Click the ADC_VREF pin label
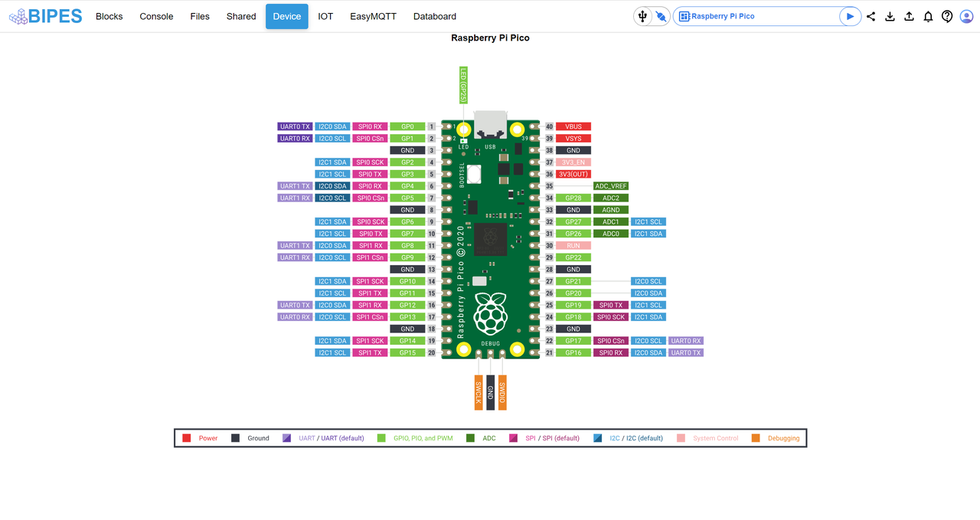 point(611,186)
